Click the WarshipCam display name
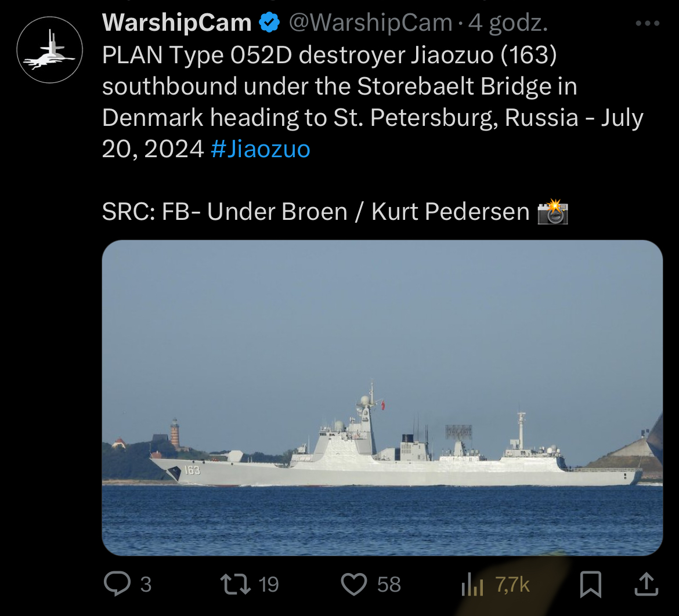Viewport: 679px width, 616px height. 176,23
